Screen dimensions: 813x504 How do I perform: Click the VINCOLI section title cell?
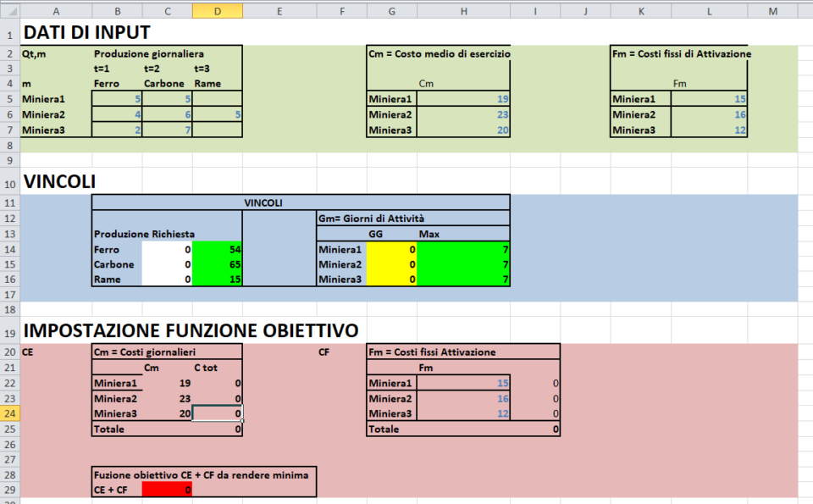[56, 180]
